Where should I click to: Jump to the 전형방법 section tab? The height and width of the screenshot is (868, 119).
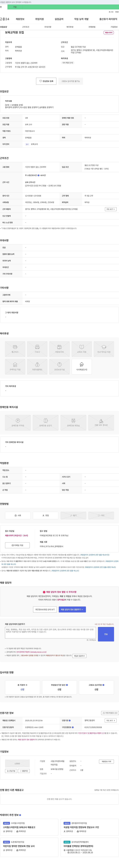(92, 27)
